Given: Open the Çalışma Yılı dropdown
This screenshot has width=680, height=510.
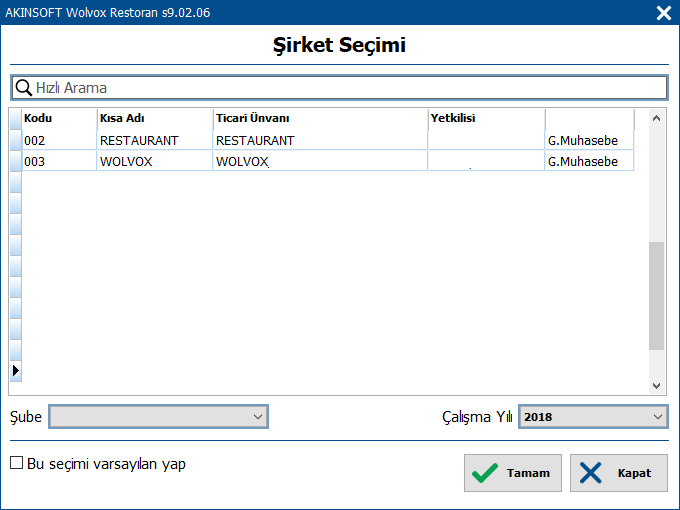Looking at the screenshot, I should 593,417.
